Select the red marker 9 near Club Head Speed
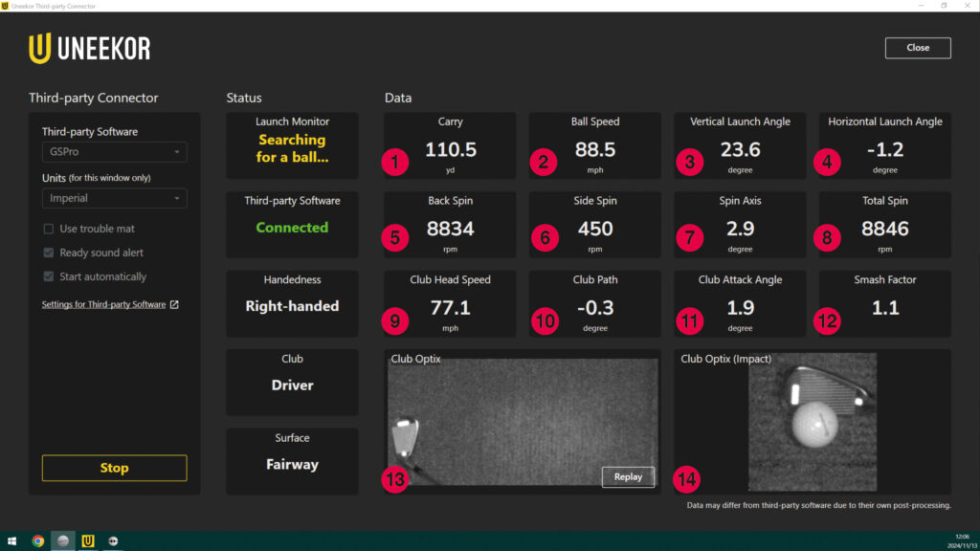Viewport: 980px width, 551px height. pos(395,320)
